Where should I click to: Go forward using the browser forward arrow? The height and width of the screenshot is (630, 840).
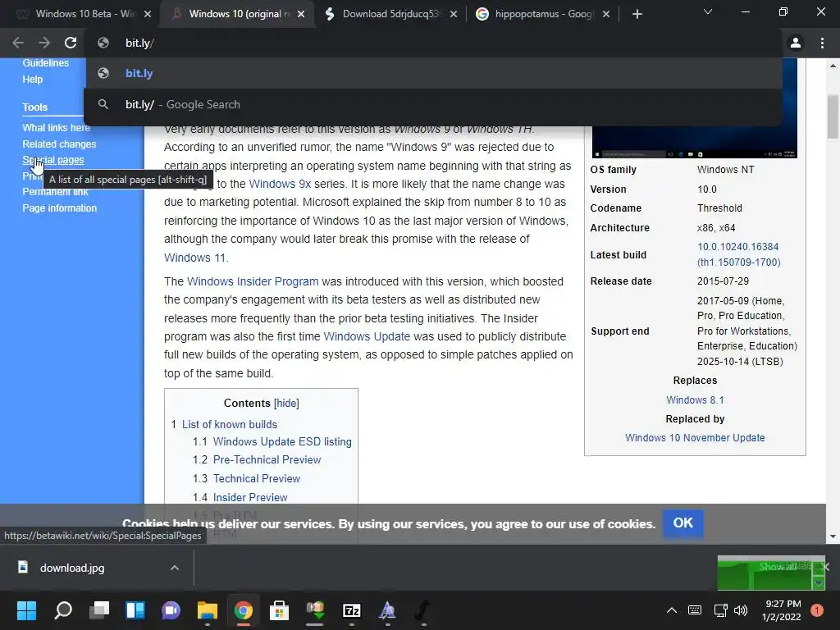(x=44, y=43)
